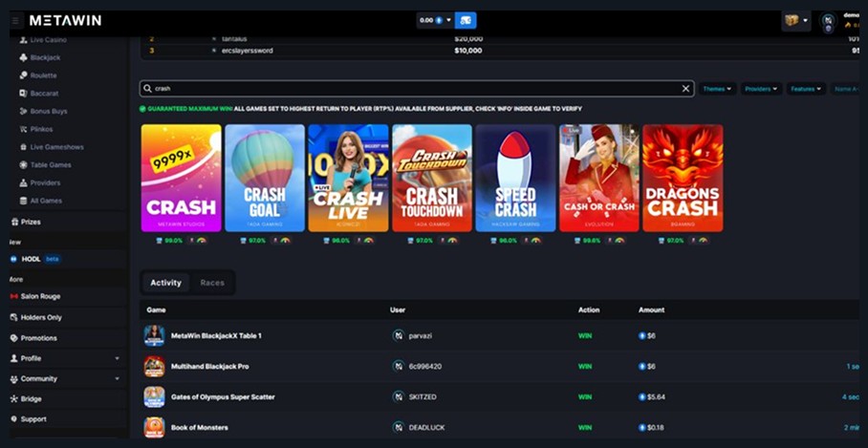Open the Providers filter dropdown
The width and height of the screenshot is (868, 448).
(x=762, y=89)
